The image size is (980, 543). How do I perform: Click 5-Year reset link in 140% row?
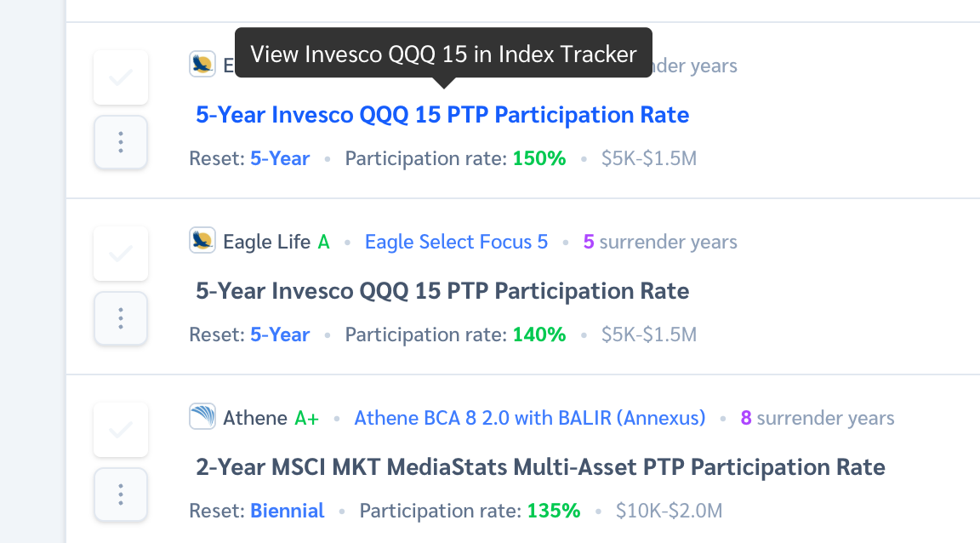pyautogui.click(x=280, y=334)
